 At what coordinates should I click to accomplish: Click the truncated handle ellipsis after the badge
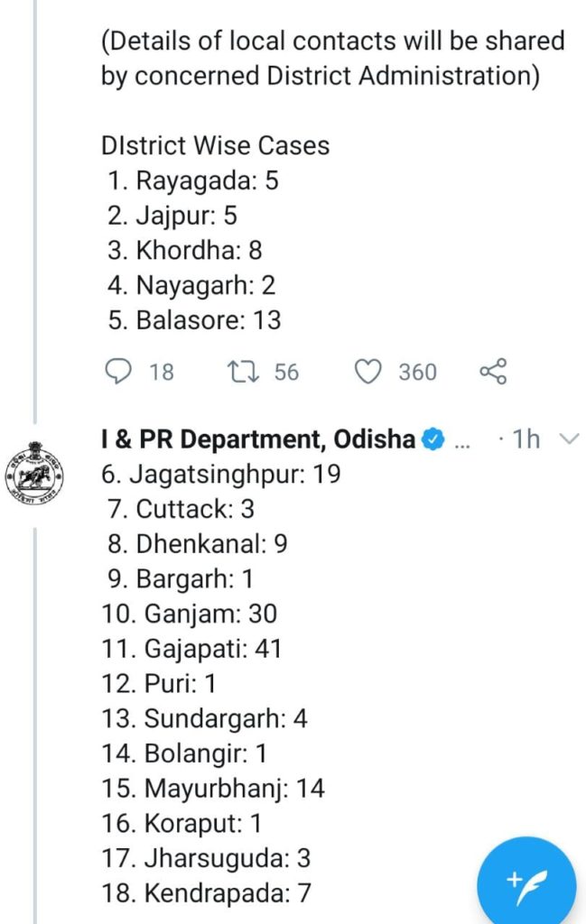pyautogui.click(x=460, y=442)
